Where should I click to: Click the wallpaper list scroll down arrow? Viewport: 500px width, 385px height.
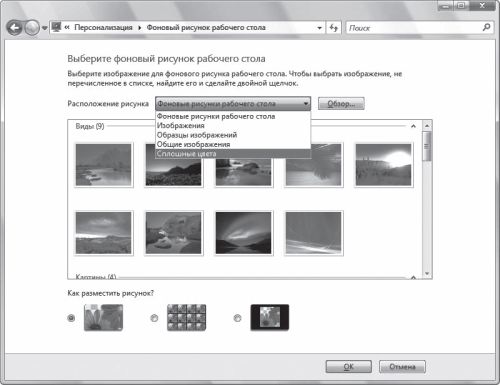[x=427, y=274]
